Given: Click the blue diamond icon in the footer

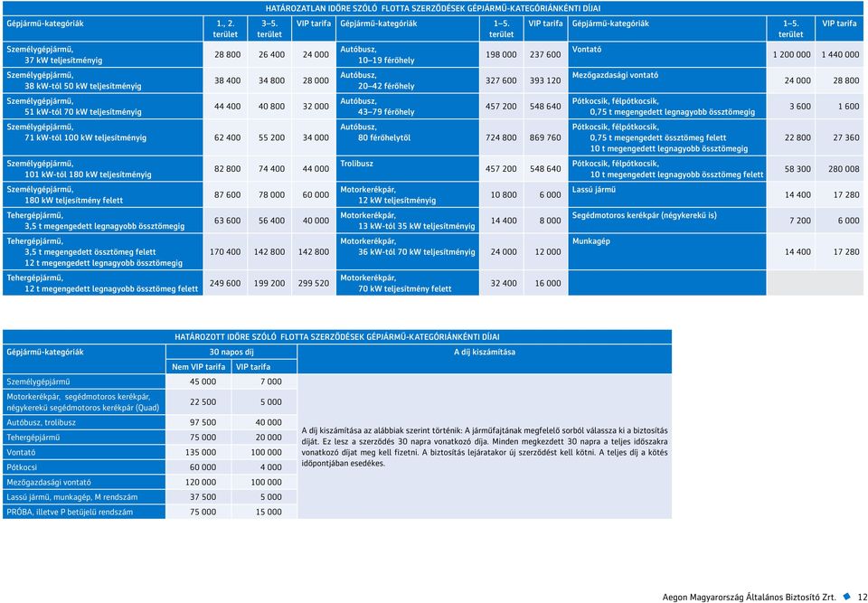Looking at the screenshot, I should [x=845, y=597].
